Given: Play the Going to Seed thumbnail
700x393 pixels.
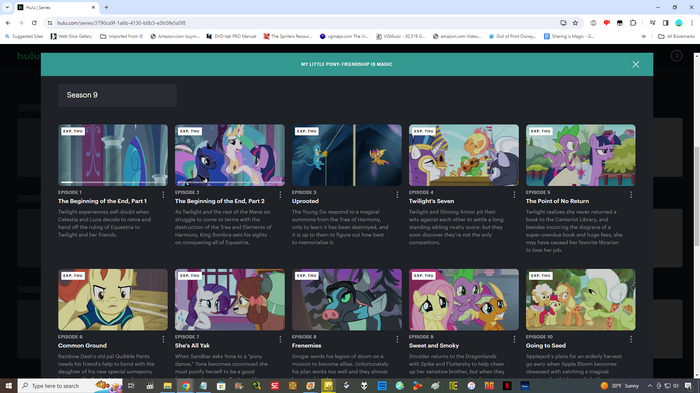Looking at the screenshot, I should pyautogui.click(x=581, y=300).
